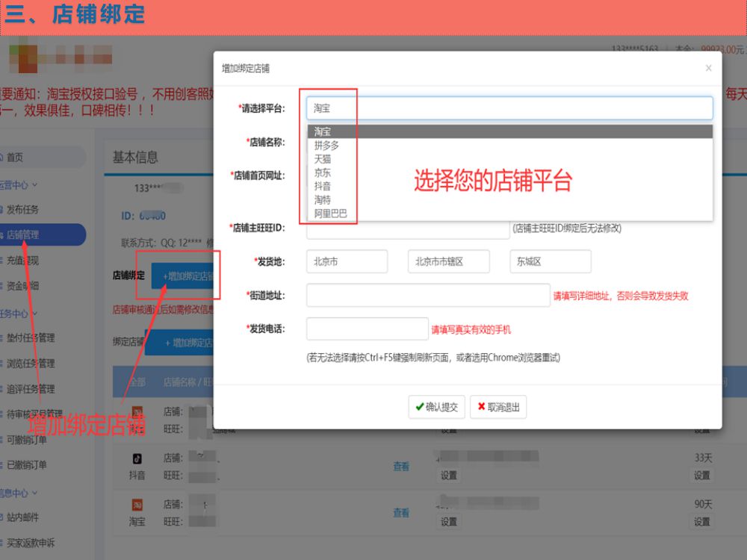Click the 33天 value in the 抖音 row

point(703,458)
